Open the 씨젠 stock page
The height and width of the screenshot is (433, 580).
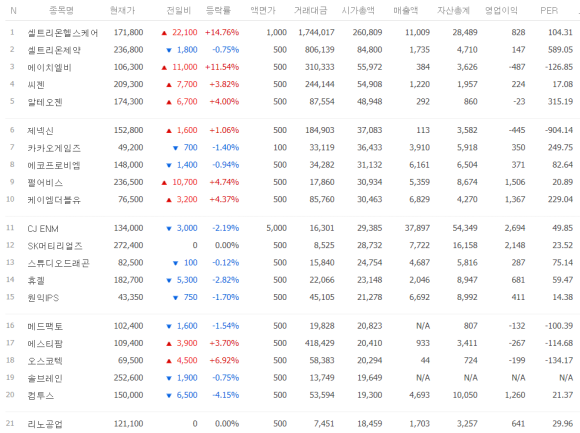[36, 85]
